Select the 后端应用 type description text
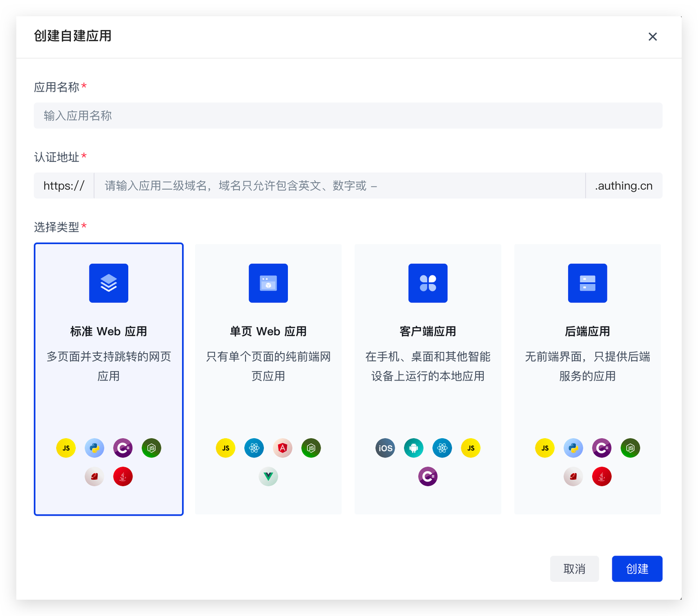 (587, 366)
